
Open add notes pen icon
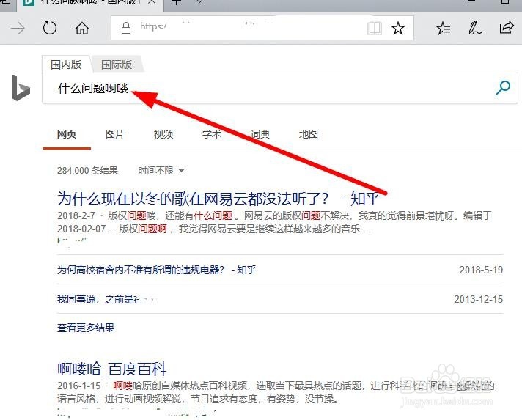pyautogui.click(x=474, y=28)
